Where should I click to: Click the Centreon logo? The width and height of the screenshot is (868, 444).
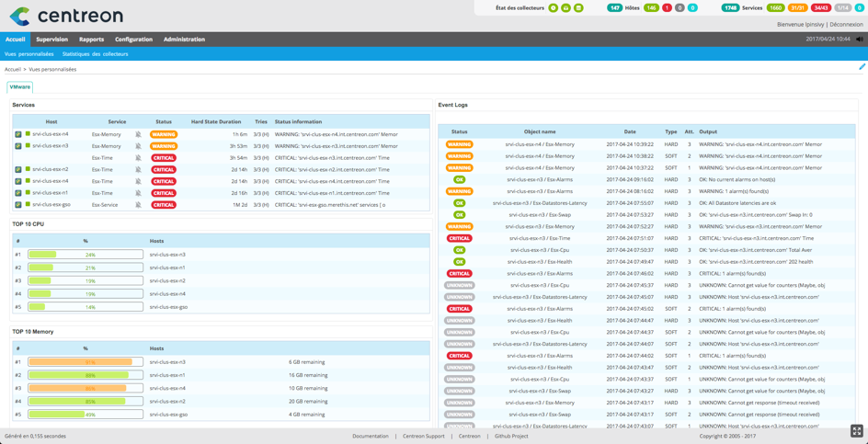point(65,16)
